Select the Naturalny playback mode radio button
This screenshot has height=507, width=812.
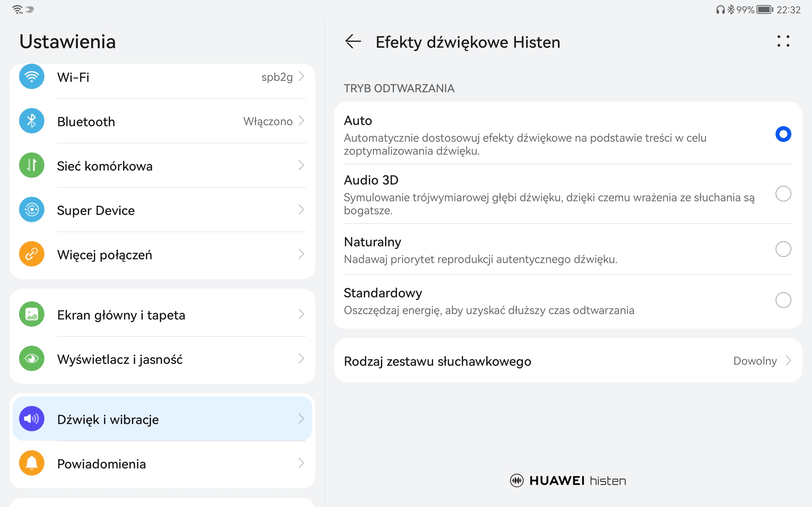[x=783, y=249]
